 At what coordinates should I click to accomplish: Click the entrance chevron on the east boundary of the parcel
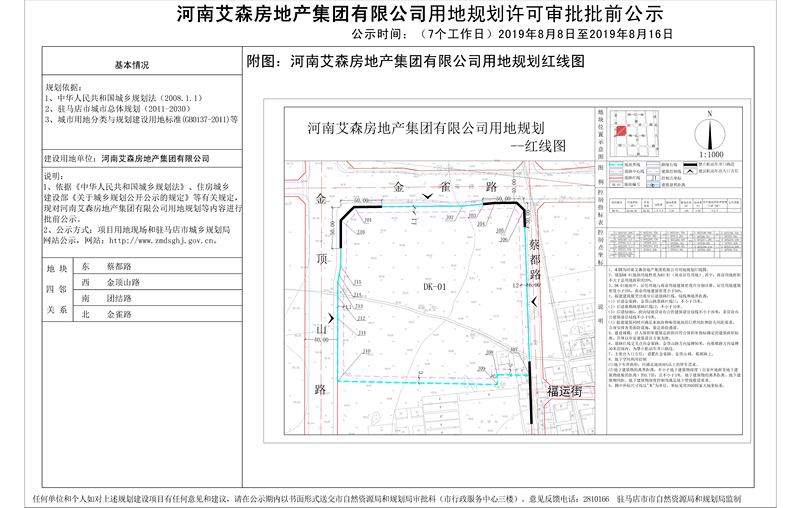pyautogui.click(x=534, y=302)
